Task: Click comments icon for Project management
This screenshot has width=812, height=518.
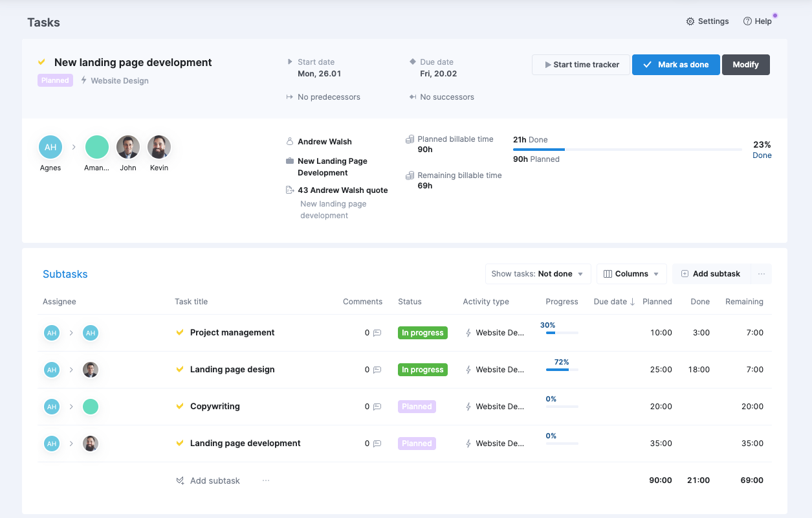Action: (377, 333)
